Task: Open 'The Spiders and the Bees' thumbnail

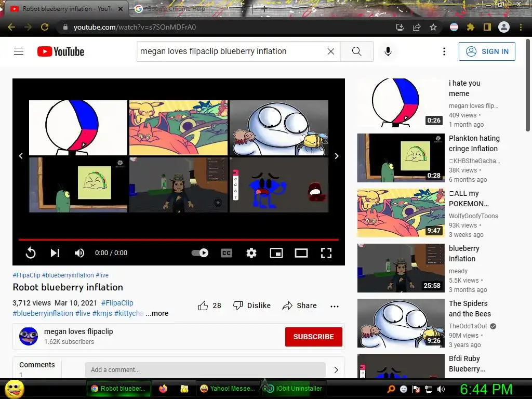Action: coord(401,323)
